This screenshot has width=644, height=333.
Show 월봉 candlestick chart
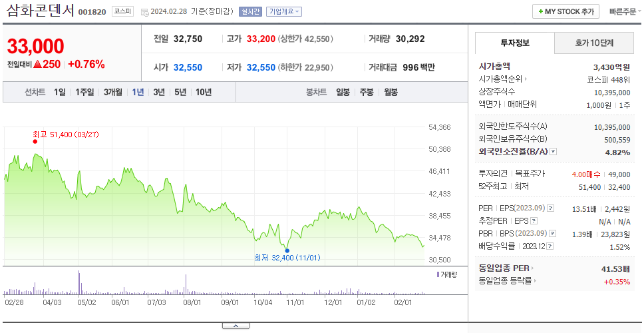pyautogui.click(x=391, y=92)
